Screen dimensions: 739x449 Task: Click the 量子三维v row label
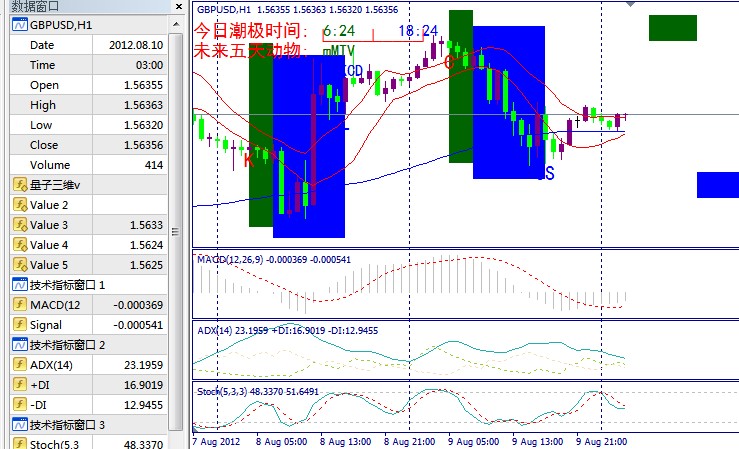pos(55,185)
